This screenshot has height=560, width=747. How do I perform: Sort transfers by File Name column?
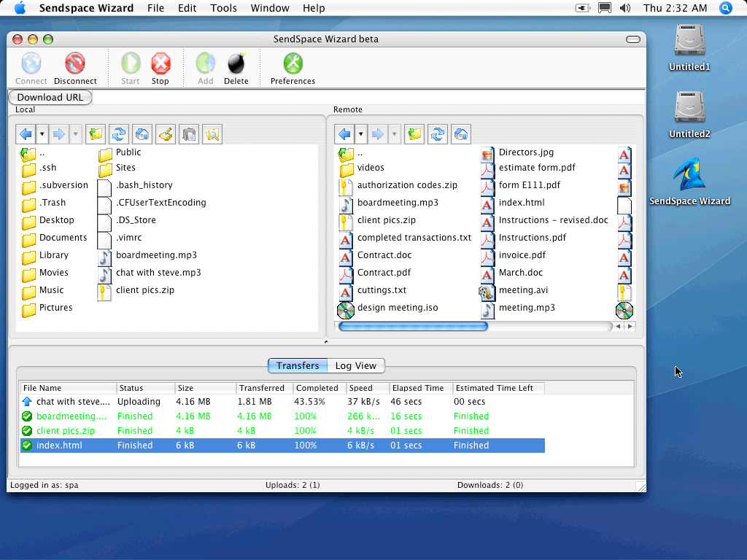click(68, 388)
